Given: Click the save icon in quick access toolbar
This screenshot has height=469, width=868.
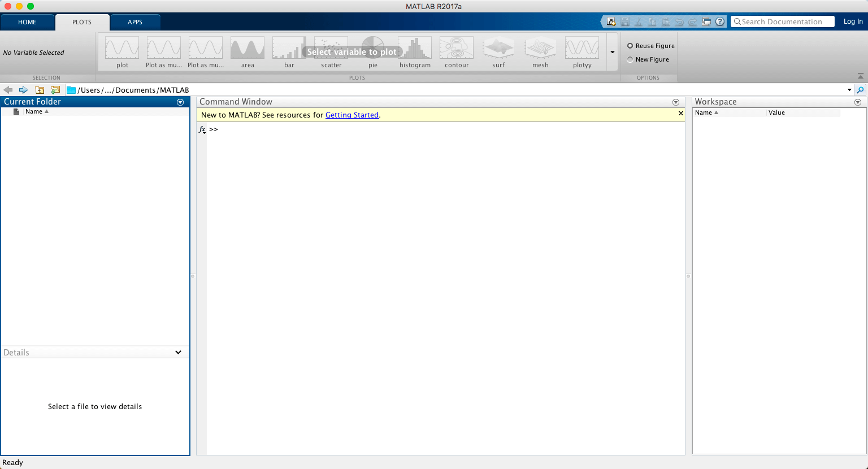Looking at the screenshot, I should point(625,21).
